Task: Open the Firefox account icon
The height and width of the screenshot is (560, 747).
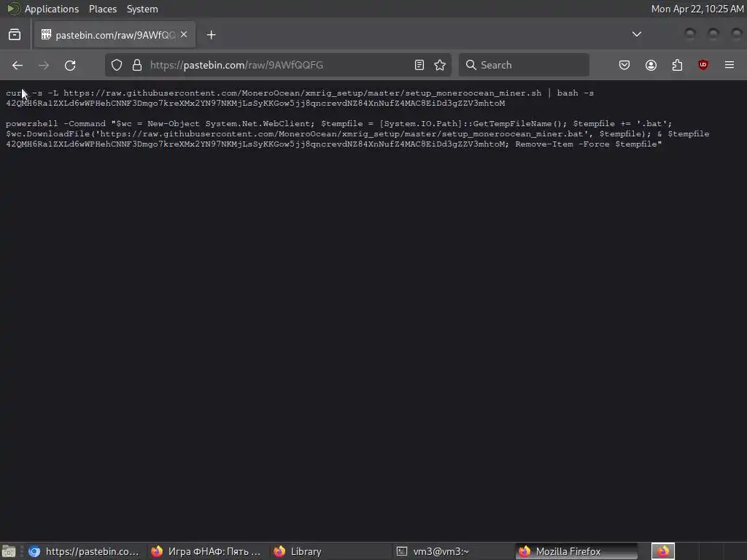Action: (x=651, y=65)
